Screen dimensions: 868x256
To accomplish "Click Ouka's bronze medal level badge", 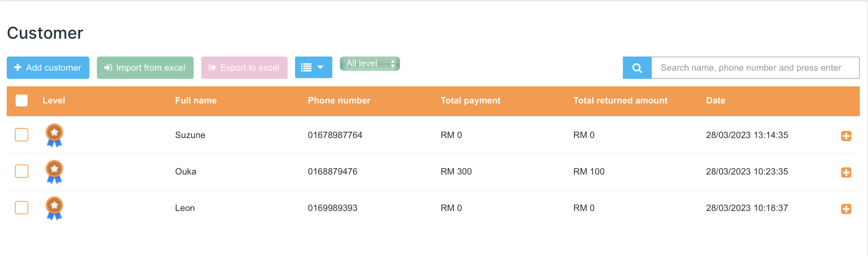I will [54, 172].
